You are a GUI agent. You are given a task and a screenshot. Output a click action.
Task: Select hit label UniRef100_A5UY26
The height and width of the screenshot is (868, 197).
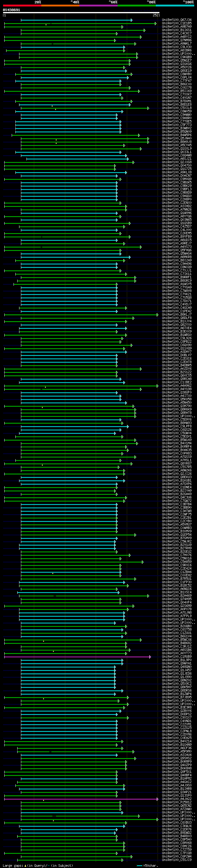coord(177,67)
